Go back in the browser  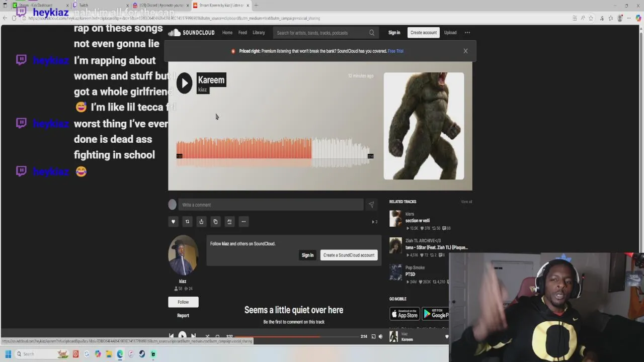click(x=5, y=18)
